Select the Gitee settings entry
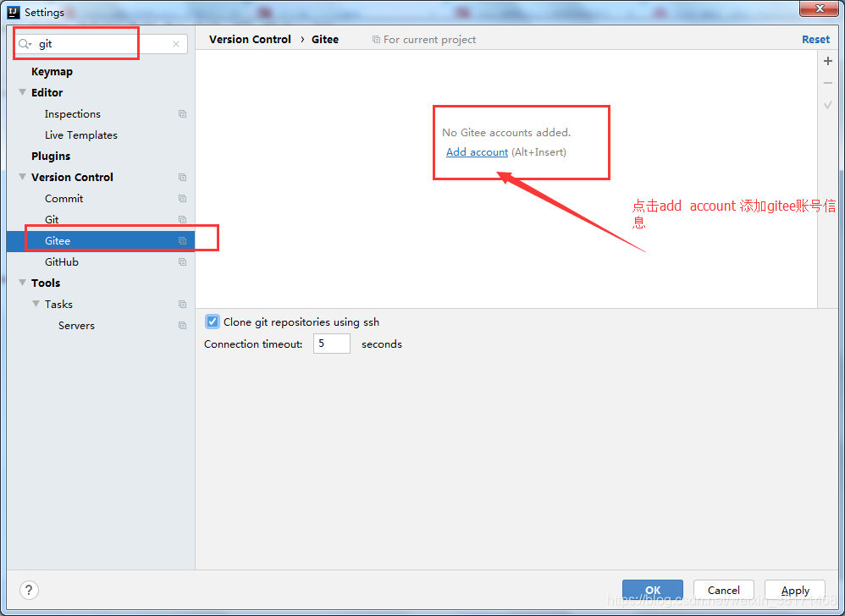The height and width of the screenshot is (616, 845). click(101, 240)
